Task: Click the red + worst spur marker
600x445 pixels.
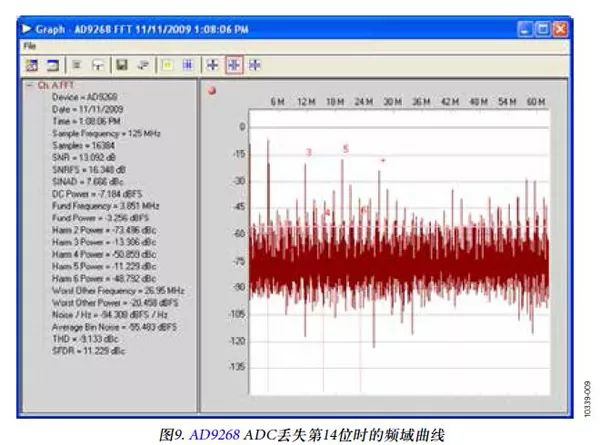Action: coord(383,160)
